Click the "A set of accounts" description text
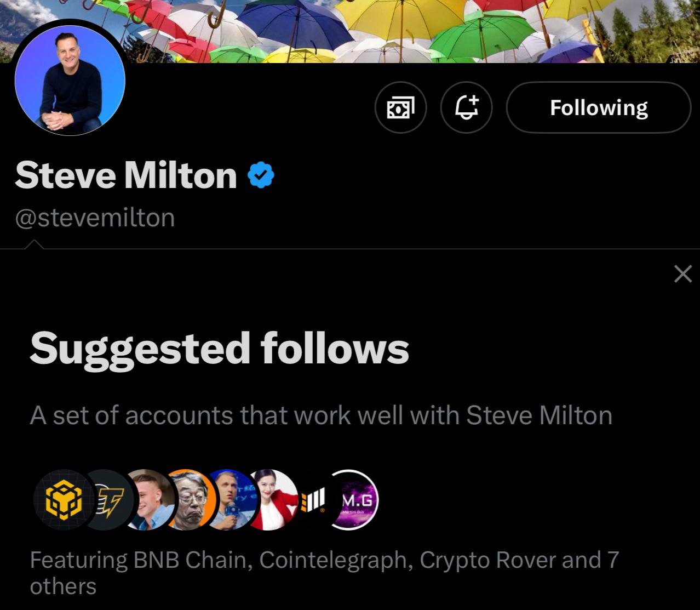 tap(321, 415)
